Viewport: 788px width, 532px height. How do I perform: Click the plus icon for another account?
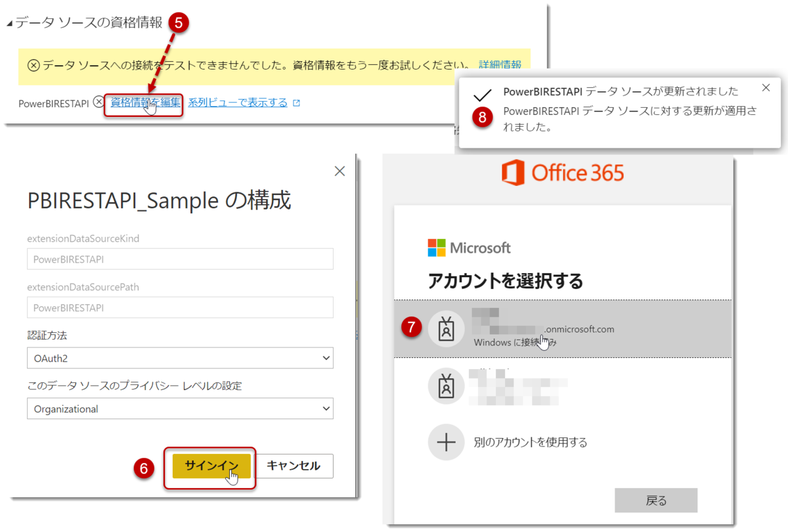tap(447, 442)
